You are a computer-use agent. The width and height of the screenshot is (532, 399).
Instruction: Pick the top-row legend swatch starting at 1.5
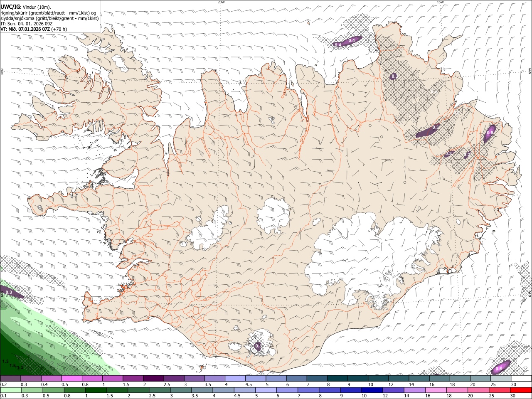[x=133, y=379]
